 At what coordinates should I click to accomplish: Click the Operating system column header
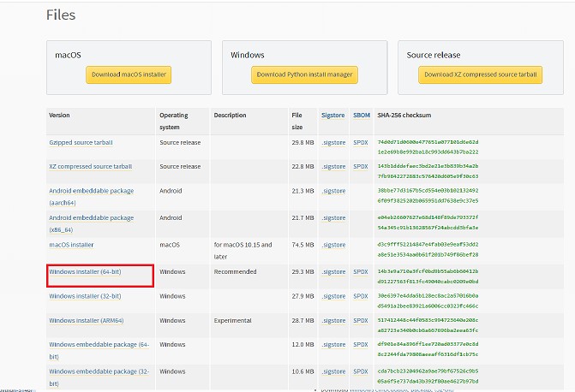coord(174,121)
